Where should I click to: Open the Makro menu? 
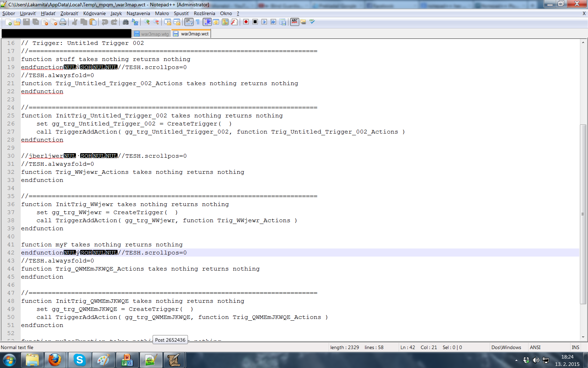click(162, 13)
